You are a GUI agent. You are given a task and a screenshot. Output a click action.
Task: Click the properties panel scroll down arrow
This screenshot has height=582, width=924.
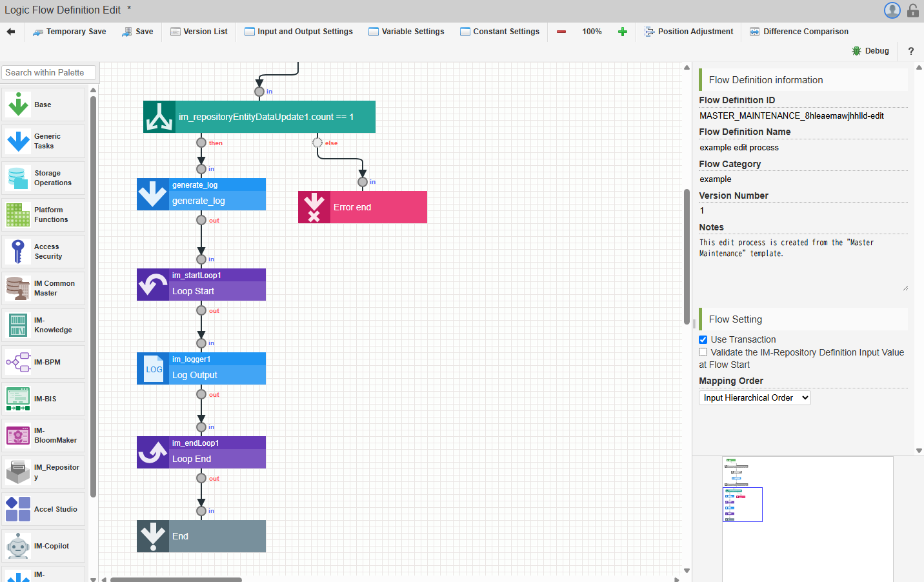[919, 451]
